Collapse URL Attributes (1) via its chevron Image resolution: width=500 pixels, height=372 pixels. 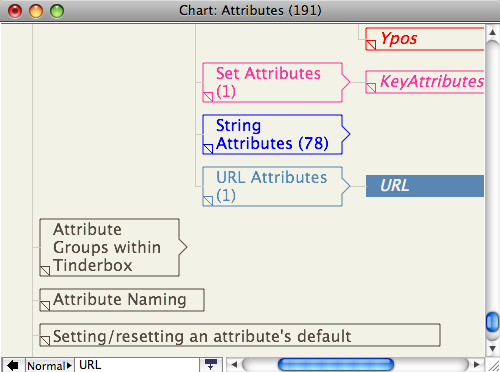(346, 186)
